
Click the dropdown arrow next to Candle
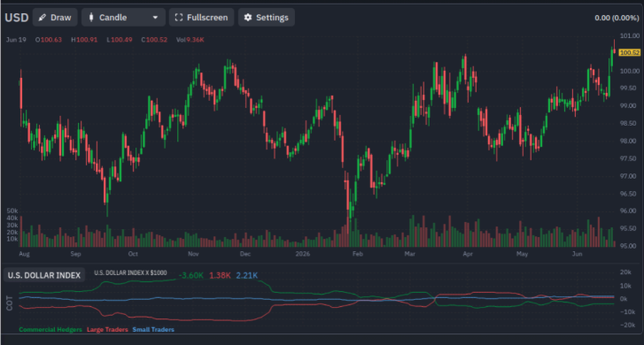155,18
